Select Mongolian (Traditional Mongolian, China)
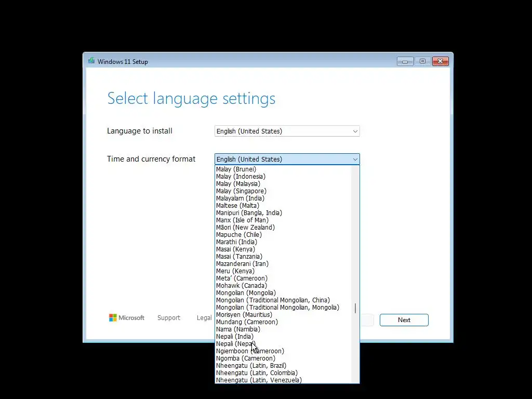This screenshot has height=399, width=532. (x=283, y=300)
